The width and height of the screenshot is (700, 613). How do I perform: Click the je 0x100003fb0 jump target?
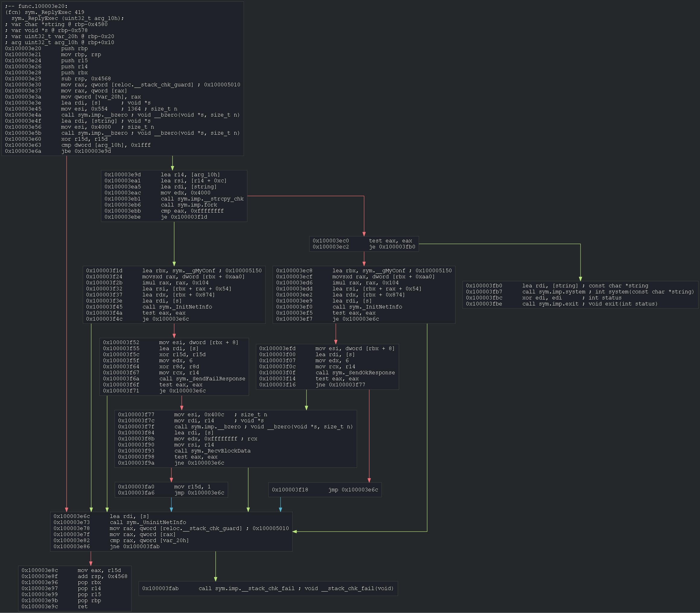coord(392,247)
